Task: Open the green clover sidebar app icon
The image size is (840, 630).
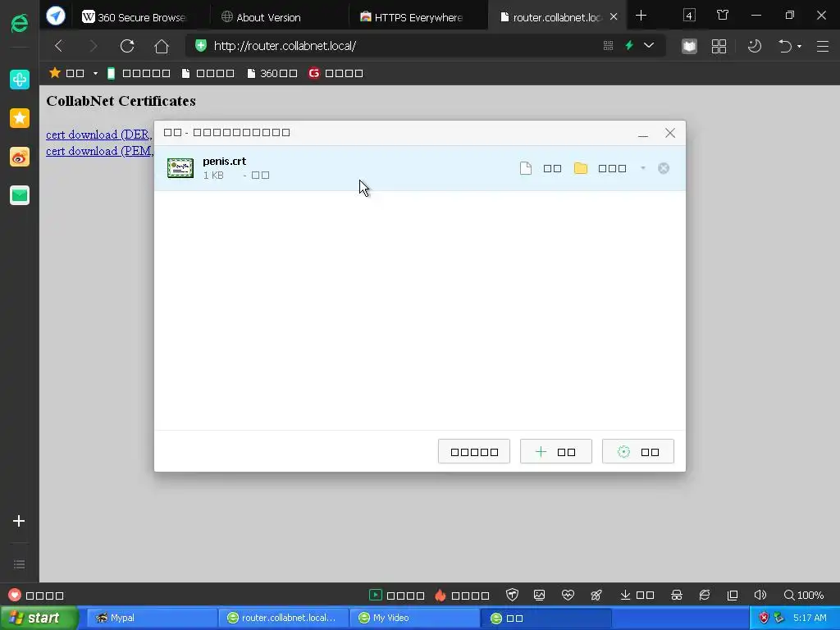Action: pyautogui.click(x=20, y=80)
